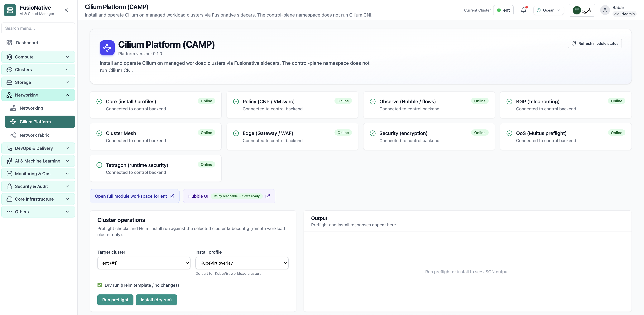Expand the Compute menu chevron
Viewport: 644px width, 315px height.
67,57
